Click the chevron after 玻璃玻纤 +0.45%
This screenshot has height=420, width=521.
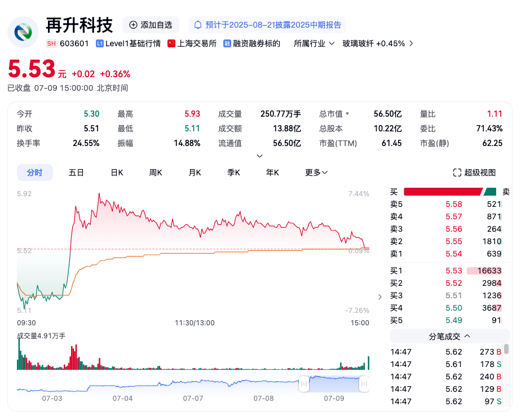click(x=412, y=43)
